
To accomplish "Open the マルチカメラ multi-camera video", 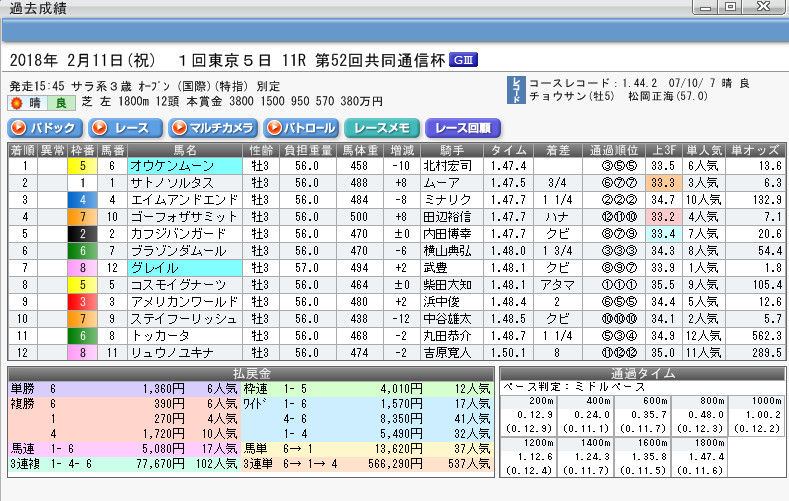I will tap(213, 128).
